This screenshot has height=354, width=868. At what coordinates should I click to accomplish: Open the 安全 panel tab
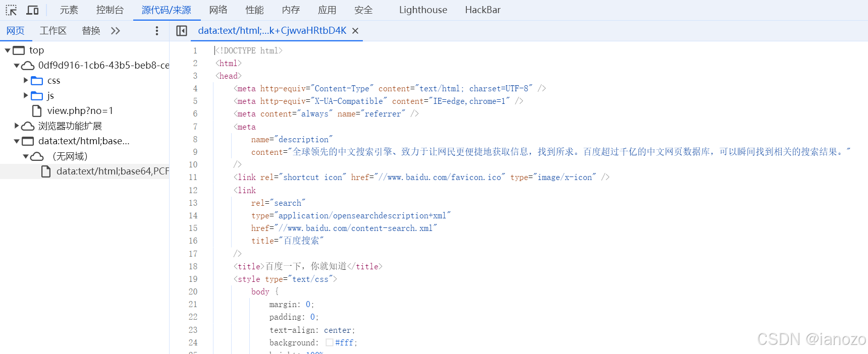[364, 10]
